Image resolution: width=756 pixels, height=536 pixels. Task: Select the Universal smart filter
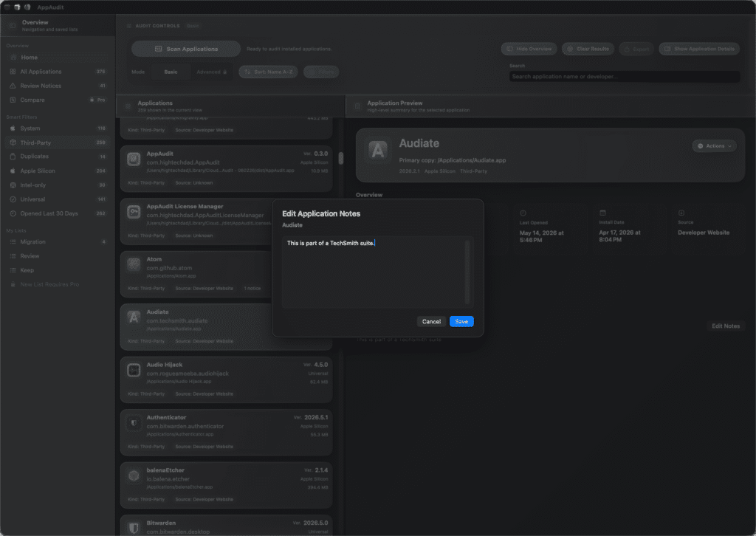(58, 199)
